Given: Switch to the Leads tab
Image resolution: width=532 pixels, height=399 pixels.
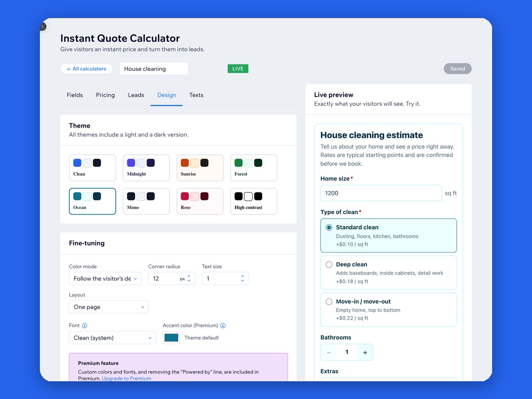Looking at the screenshot, I should tap(136, 95).
